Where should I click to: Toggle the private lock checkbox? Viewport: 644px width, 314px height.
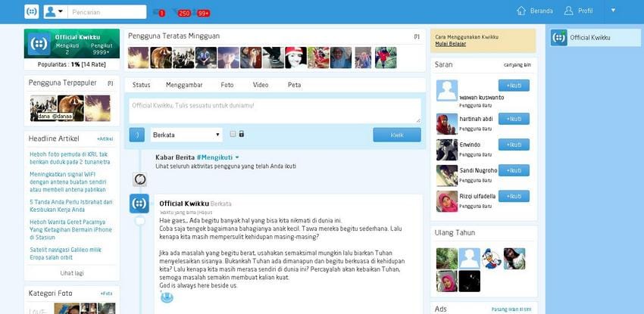point(233,135)
